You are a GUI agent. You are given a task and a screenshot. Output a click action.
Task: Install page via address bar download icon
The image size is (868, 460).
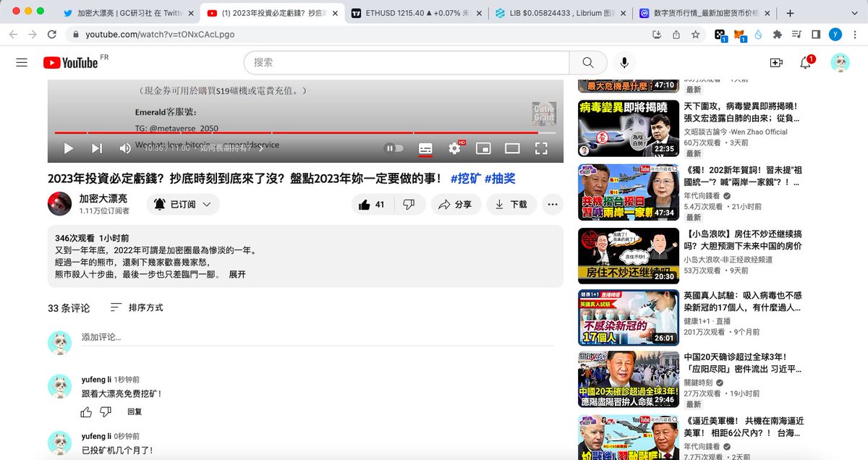click(x=656, y=34)
